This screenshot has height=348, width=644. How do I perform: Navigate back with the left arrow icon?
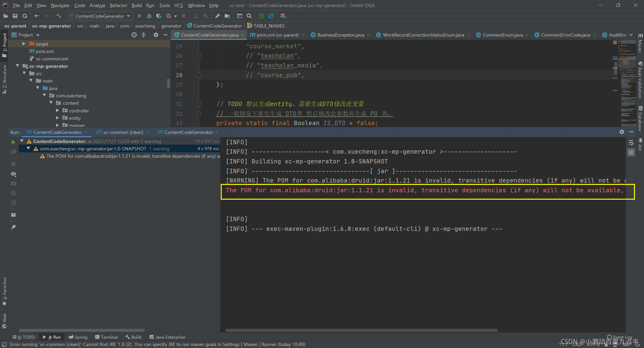click(37, 16)
